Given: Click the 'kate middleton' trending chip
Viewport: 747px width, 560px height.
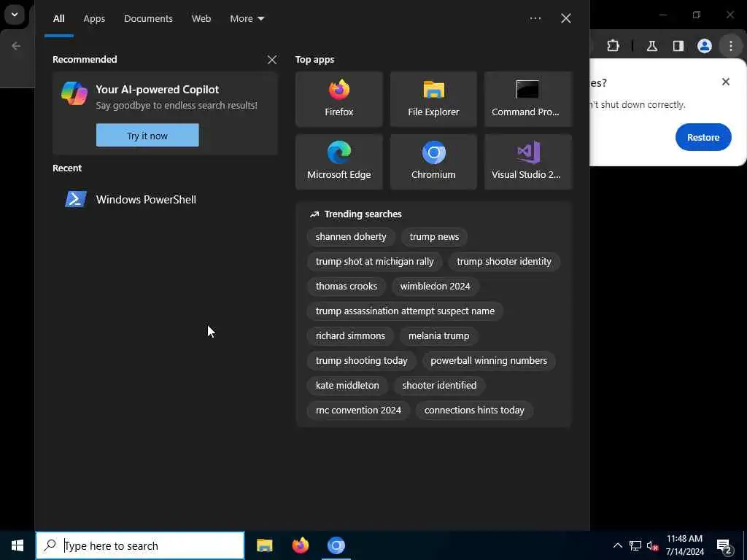Looking at the screenshot, I should tap(347, 385).
